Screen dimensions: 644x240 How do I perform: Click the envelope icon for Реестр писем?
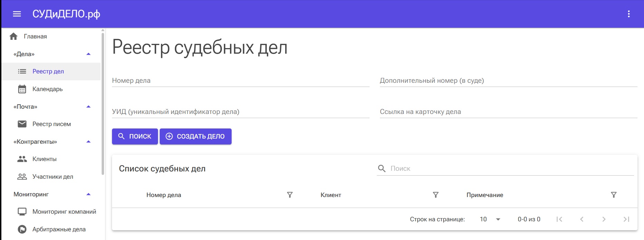(x=22, y=124)
